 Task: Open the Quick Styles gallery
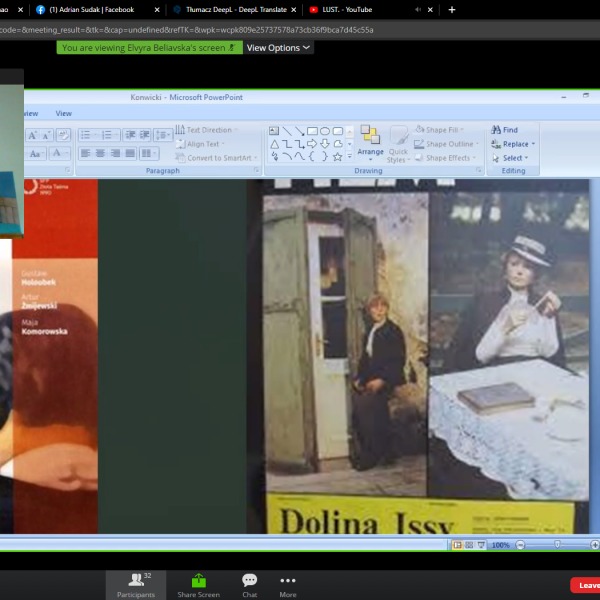398,144
